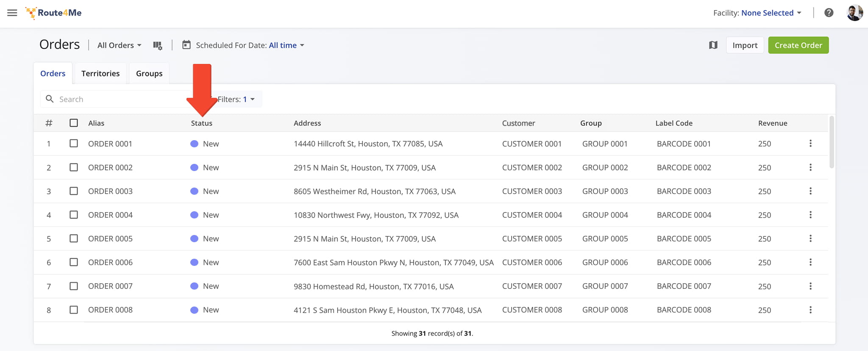Viewport: 868px width, 351px height.
Task: Expand the Facility None Selected dropdown
Action: click(771, 13)
